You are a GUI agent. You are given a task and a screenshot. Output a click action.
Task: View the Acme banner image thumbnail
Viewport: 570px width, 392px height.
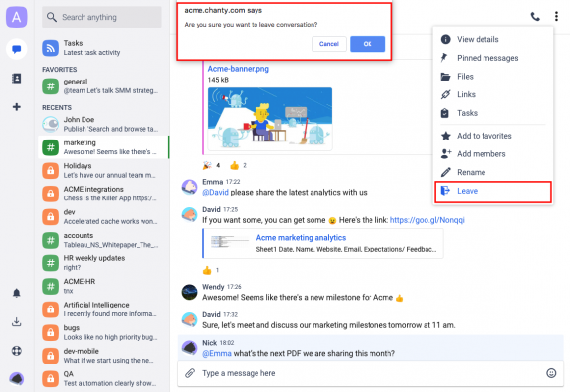coord(270,119)
